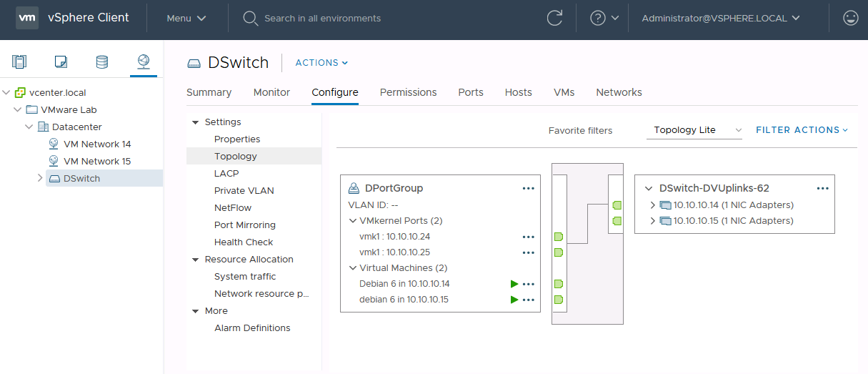The image size is (868, 374).
Task: Click powered-on icon of debian 6 in 10.10.10.15
Action: point(514,300)
